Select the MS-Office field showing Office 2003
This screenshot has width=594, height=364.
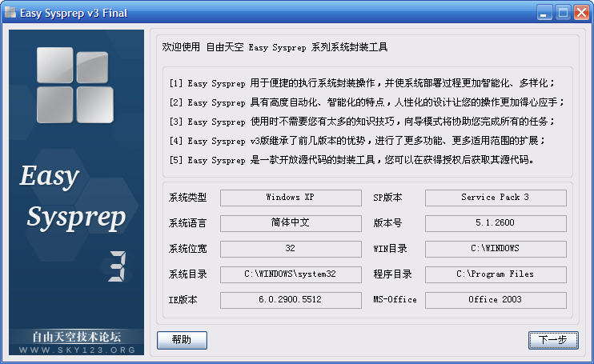[495, 300]
